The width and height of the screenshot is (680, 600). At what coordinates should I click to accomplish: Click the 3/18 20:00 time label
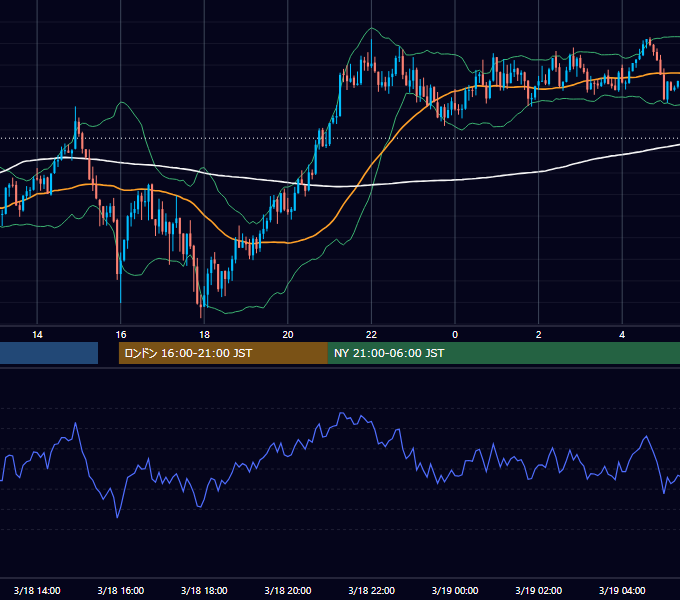click(x=288, y=590)
